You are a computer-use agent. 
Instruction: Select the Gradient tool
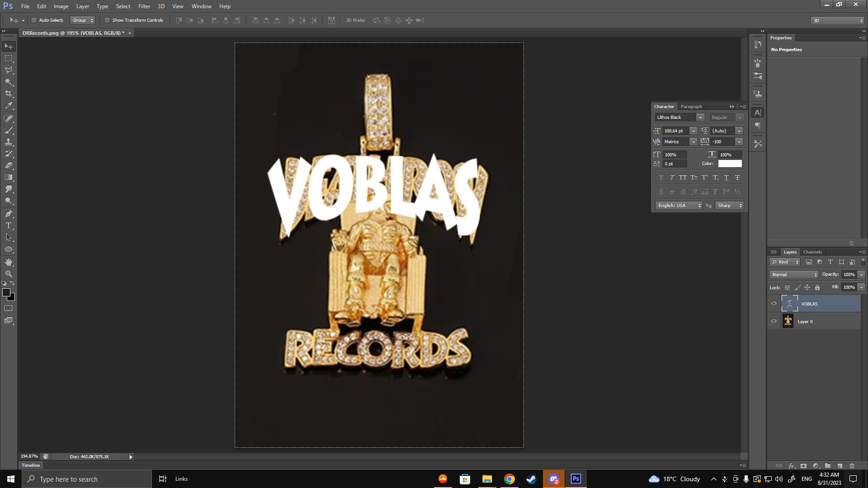pos(9,178)
